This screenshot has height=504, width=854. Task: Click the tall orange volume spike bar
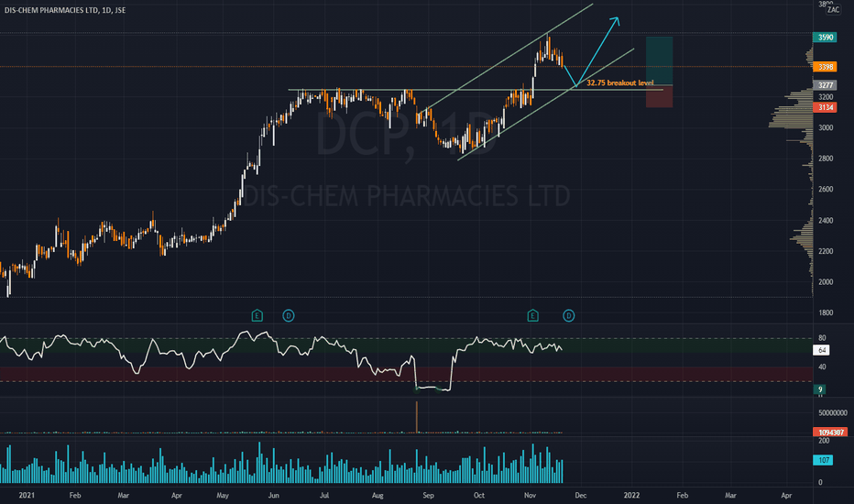point(417,417)
